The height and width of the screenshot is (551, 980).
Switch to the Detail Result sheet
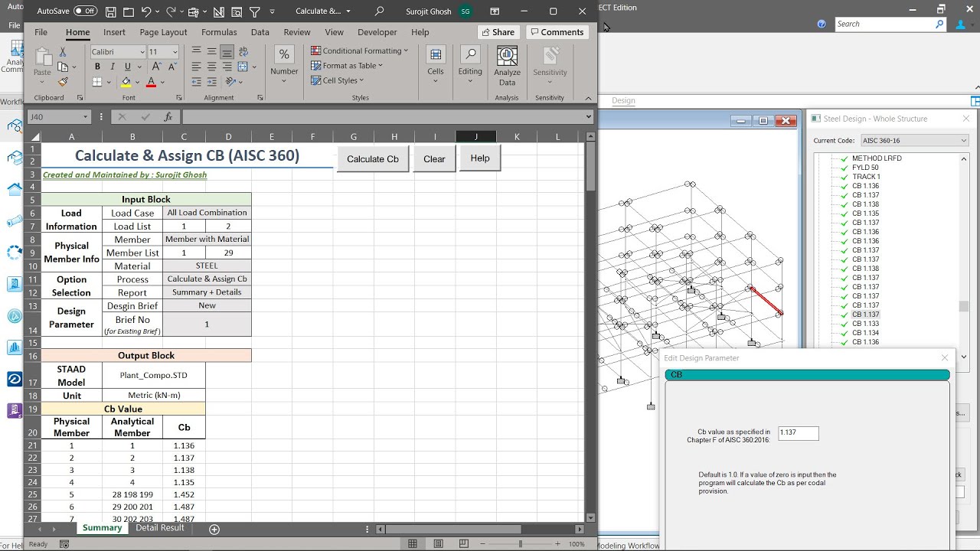tap(160, 528)
